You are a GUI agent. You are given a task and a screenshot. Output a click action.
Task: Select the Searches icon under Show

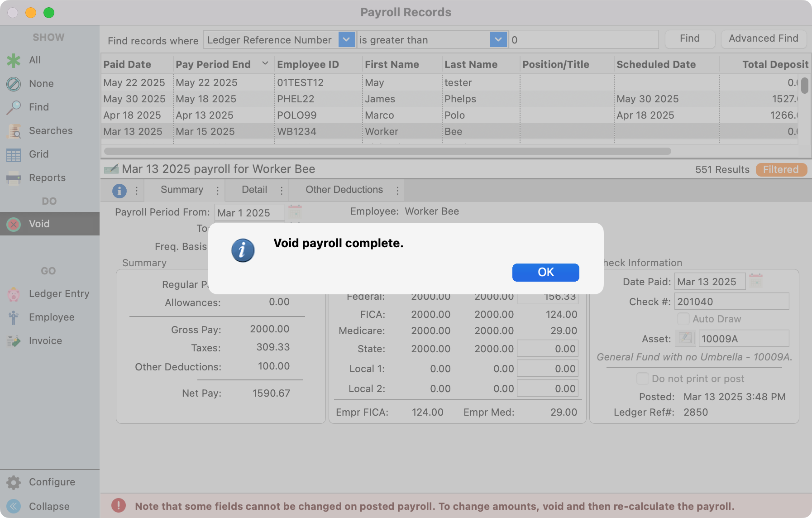click(14, 130)
